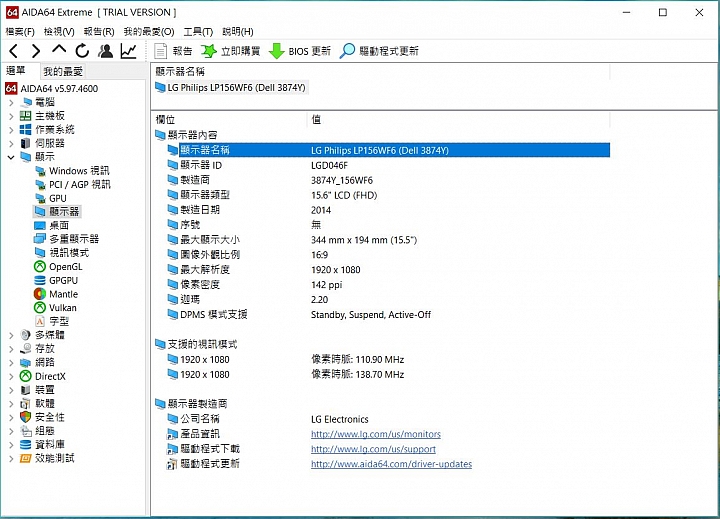Click the OpenGL icon in the tree
This screenshot has height=519, width=720.
point(40,266)
